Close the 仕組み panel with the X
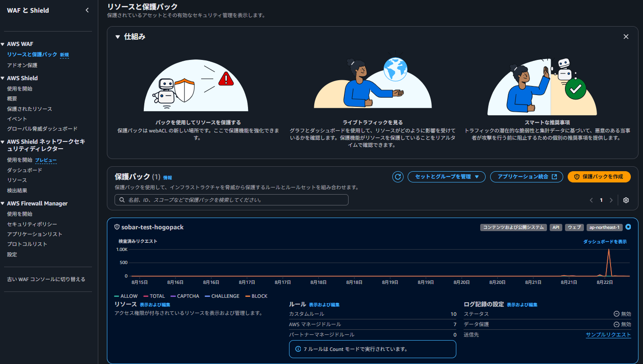Screen dimensions: 643x364 coord(626,36)
